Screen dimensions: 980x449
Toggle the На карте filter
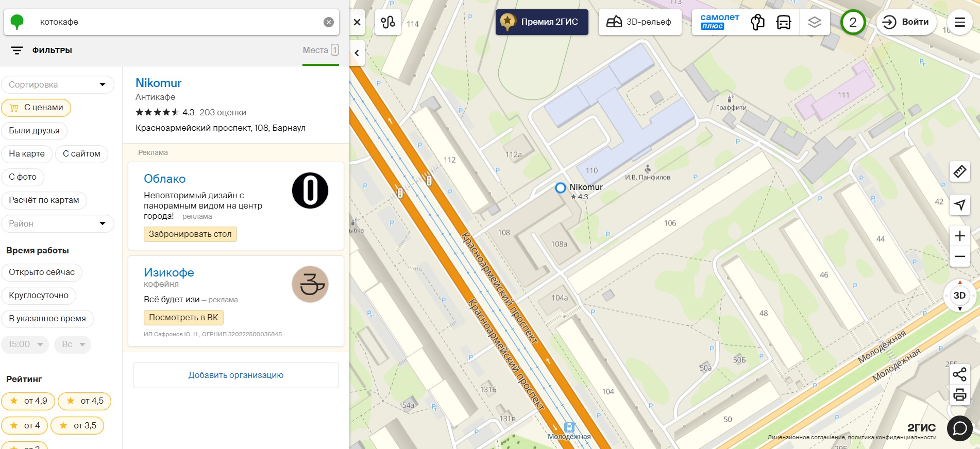(27, 154)
